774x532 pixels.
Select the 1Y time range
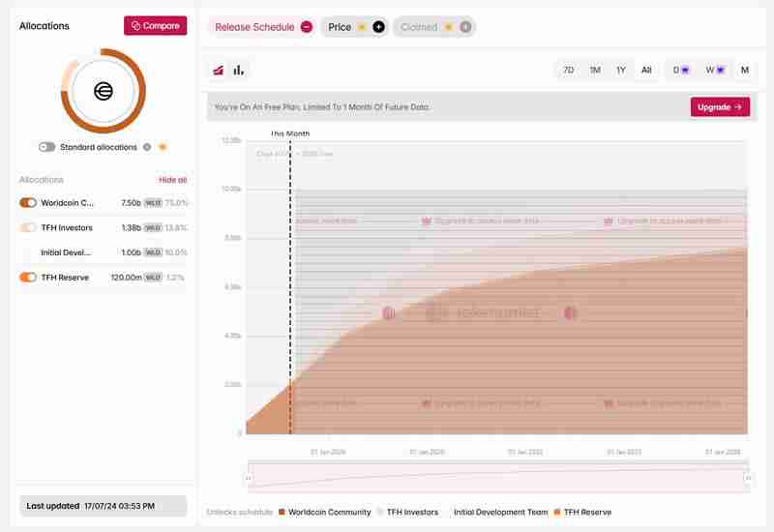621,70
